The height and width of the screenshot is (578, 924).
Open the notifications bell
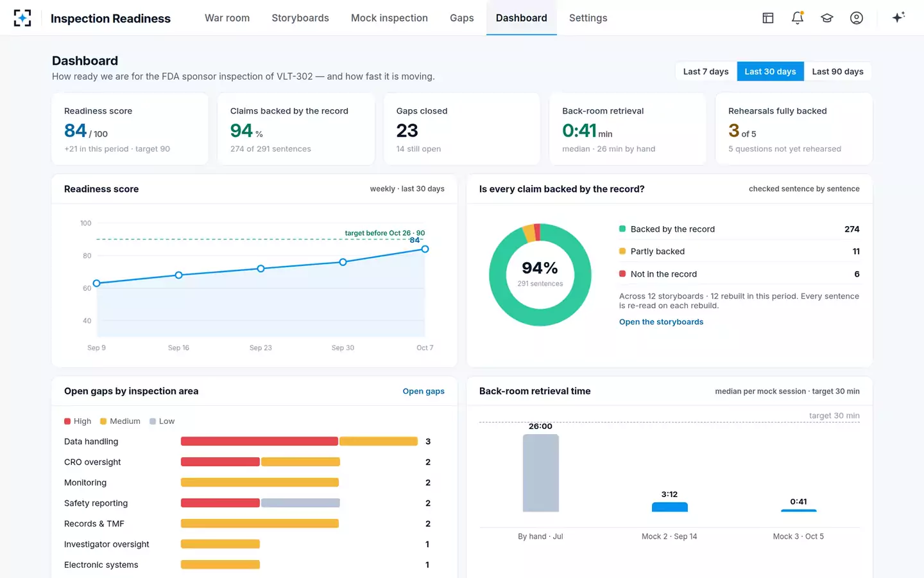798,18
